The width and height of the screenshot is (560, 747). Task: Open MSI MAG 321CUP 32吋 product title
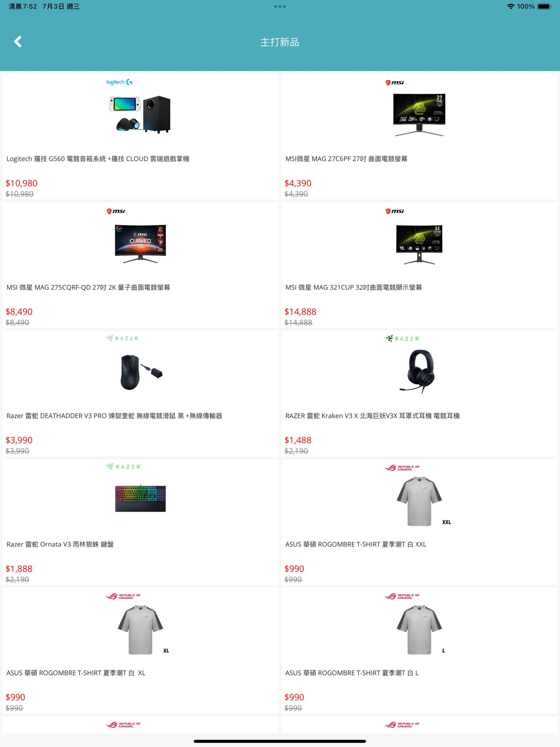pos(354,287)
